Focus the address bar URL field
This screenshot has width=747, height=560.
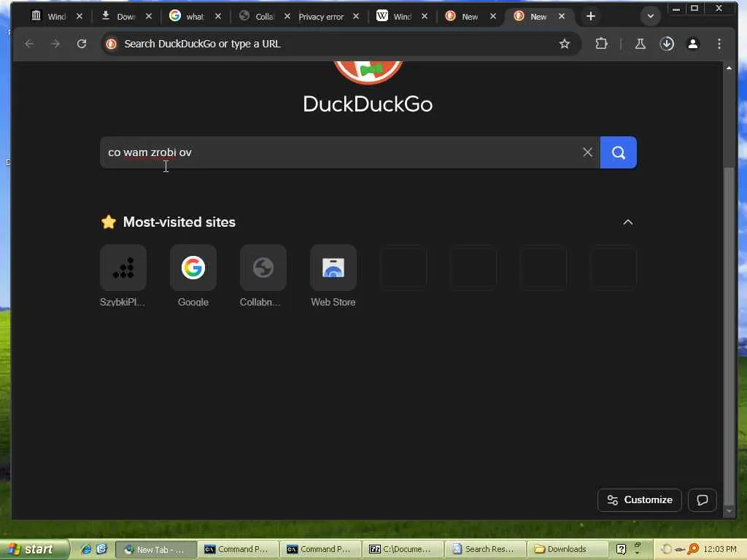click(333, 44)
